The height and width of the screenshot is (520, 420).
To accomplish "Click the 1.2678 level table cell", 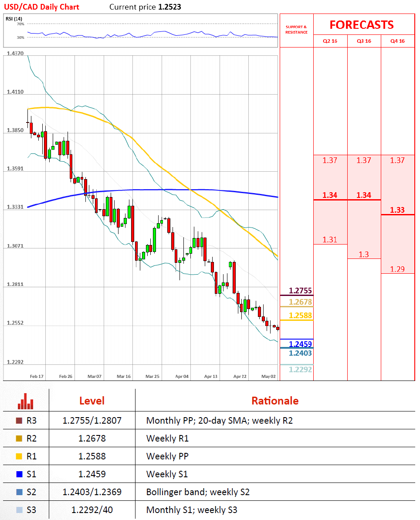I will coord(92,438).
